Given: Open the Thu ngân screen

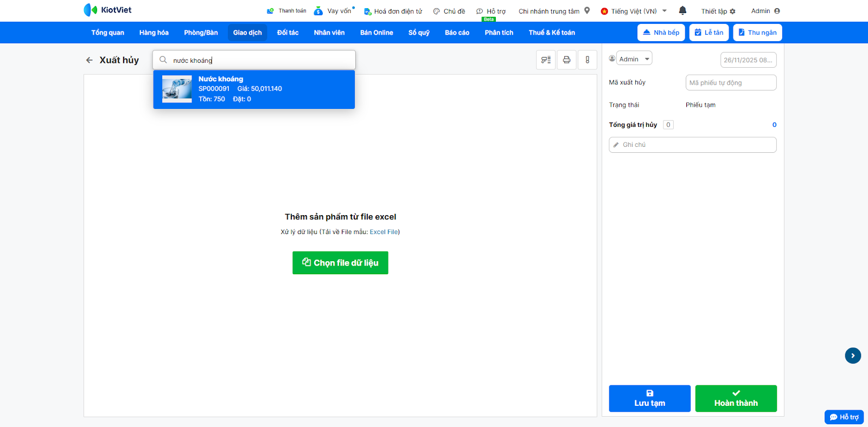Looking at the screenshot, I should (757, 33).
